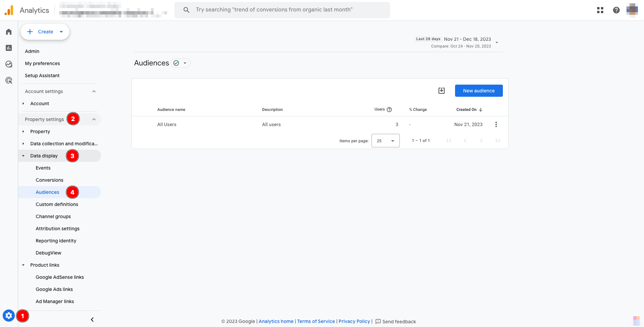Select Conversions in the Data display menu
The width and height of the screenshot is (644, 327).
(50, 180)
